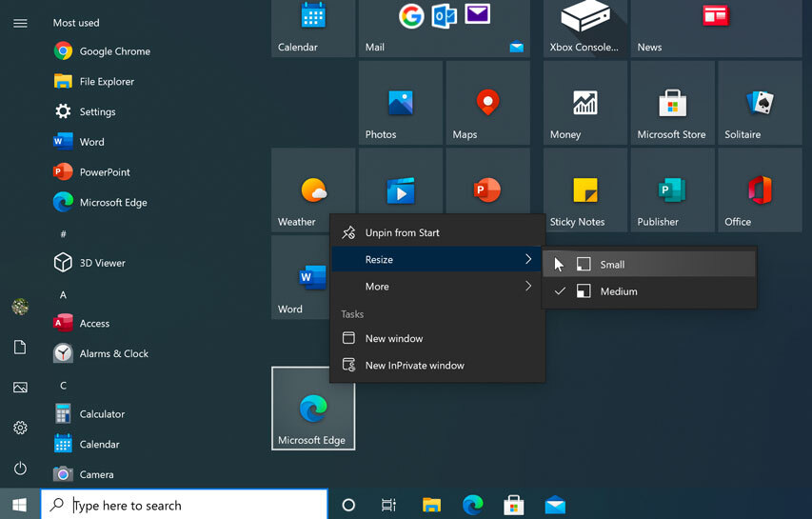Viewport: 812px width, 519px height.
Task: Select New window task
Action: coord(437,338)
